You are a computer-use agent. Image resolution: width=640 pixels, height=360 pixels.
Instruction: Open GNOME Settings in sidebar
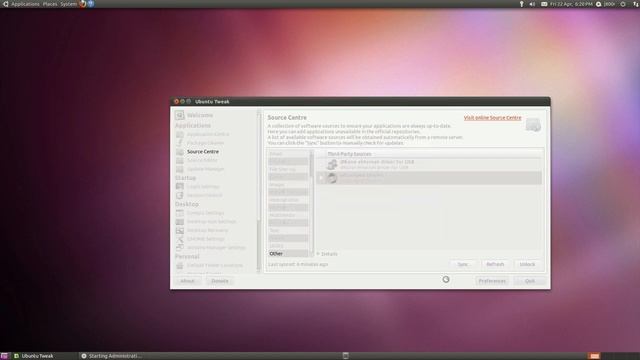click(x=206, y=239)
